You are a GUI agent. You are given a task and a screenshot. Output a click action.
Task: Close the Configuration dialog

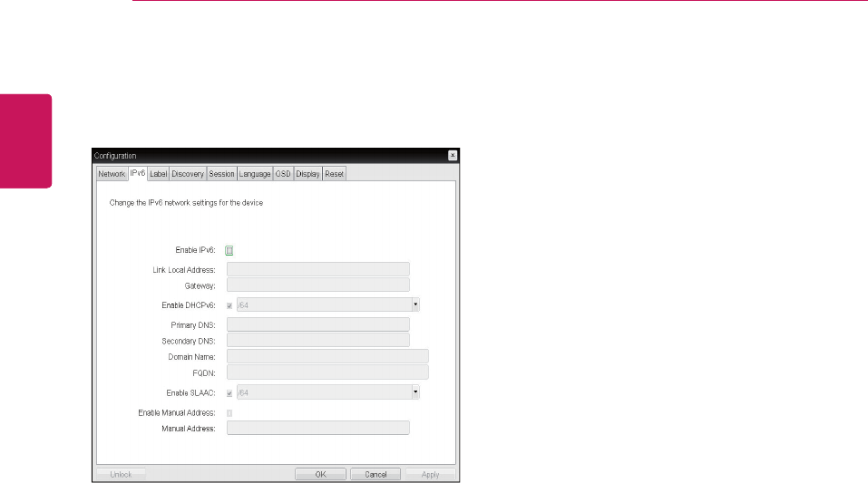pos(453,156)
